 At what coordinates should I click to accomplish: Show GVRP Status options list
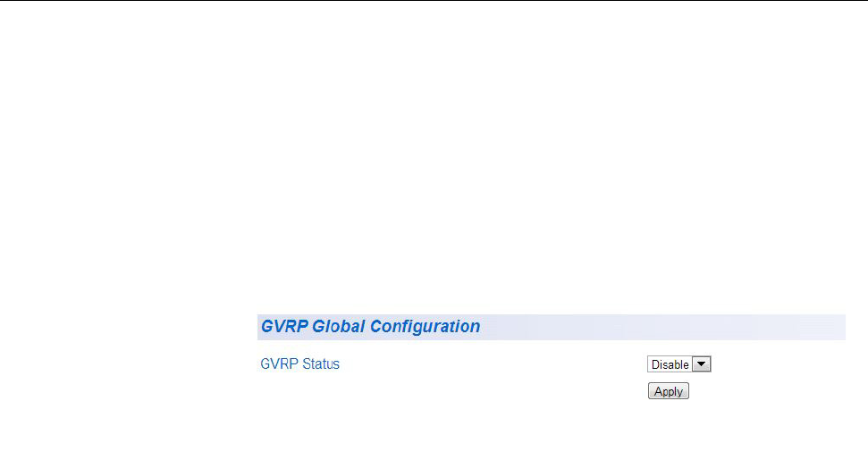coord(678,364)
